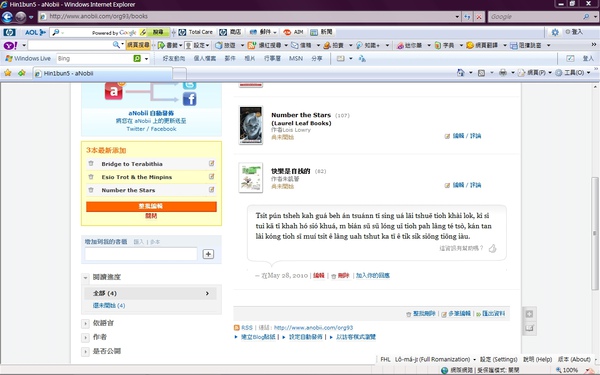Click the Favorites star icon
This screenshot has height=375, width=600.
pos(8,73)
